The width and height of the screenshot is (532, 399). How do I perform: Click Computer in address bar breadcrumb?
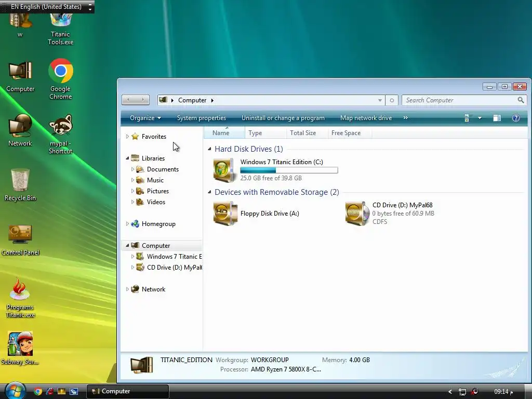192,100
